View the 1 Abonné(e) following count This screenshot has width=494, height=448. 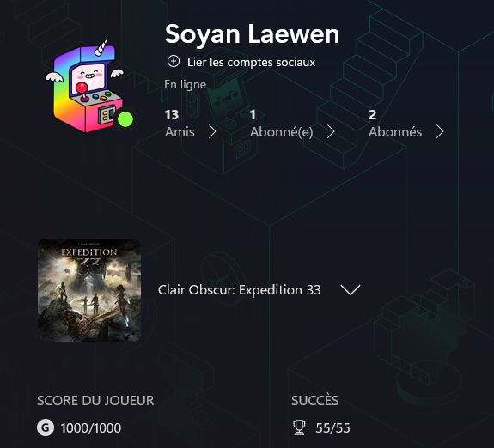[281, 124]
